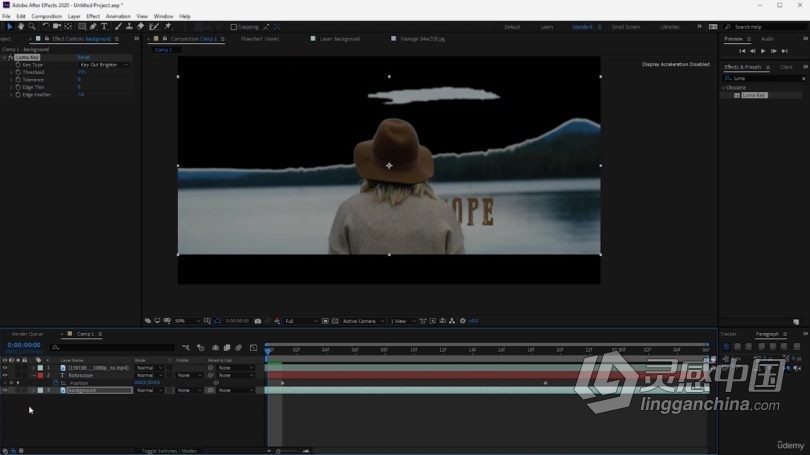Click the Search Help input field
The height and width of the screenshot is (455, 810).
tap(768, 27)
